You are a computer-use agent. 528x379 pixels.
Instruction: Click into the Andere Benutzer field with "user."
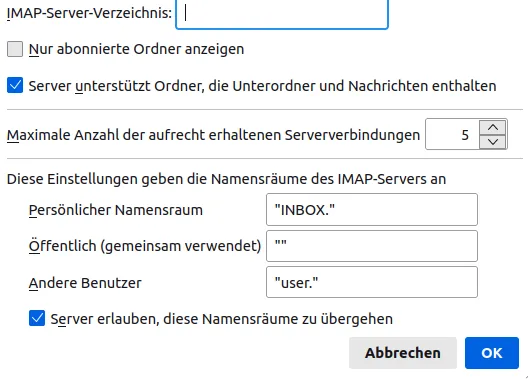372,282
